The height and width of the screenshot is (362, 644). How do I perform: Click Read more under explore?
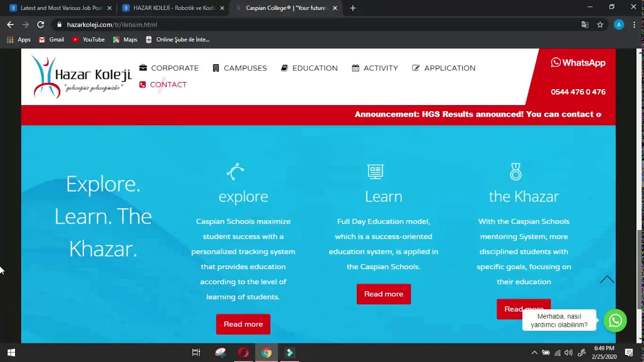[243, 324]
